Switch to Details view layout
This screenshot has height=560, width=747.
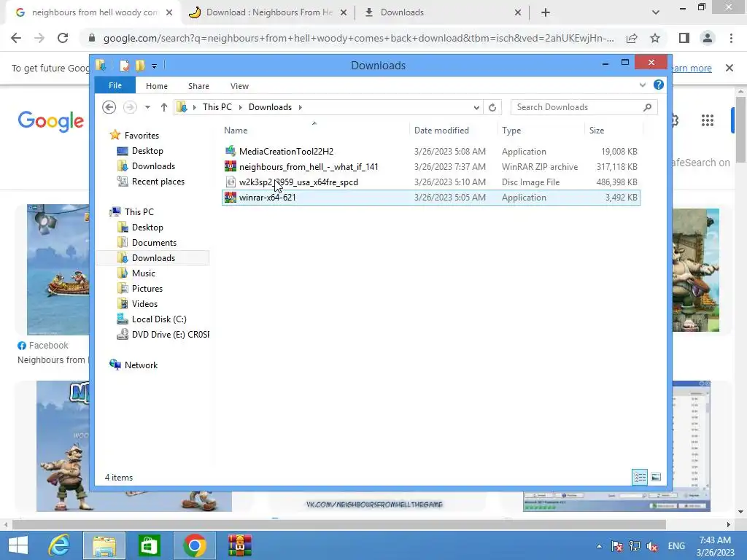pos(640,477)
